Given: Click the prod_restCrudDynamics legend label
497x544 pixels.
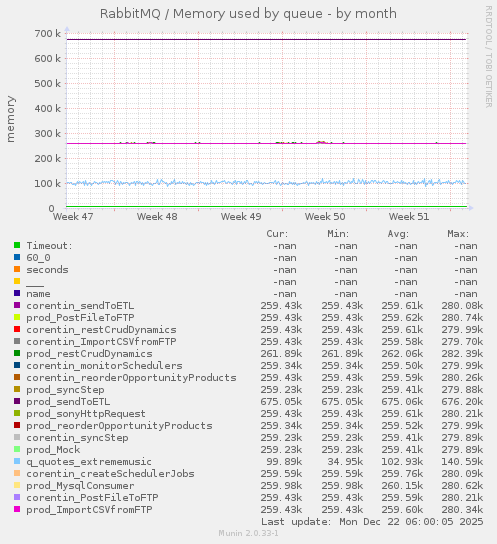Looking at the screenshot, I should coord(89,354).
